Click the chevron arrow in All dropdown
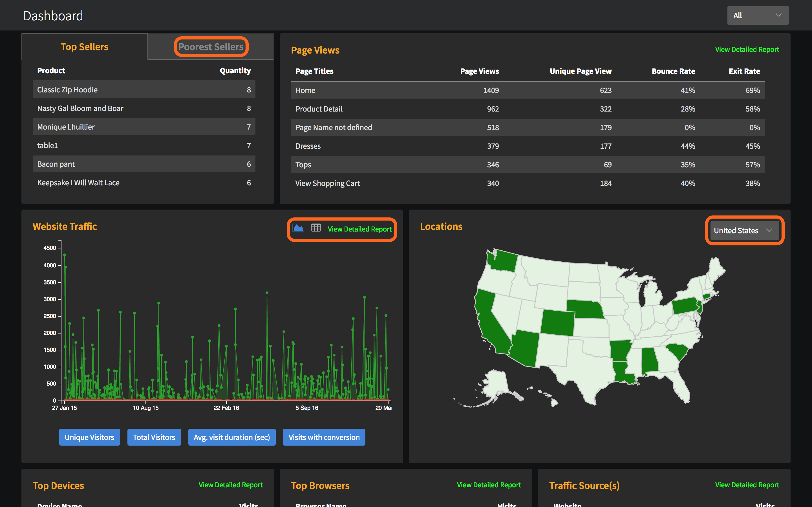 [778, 15]
